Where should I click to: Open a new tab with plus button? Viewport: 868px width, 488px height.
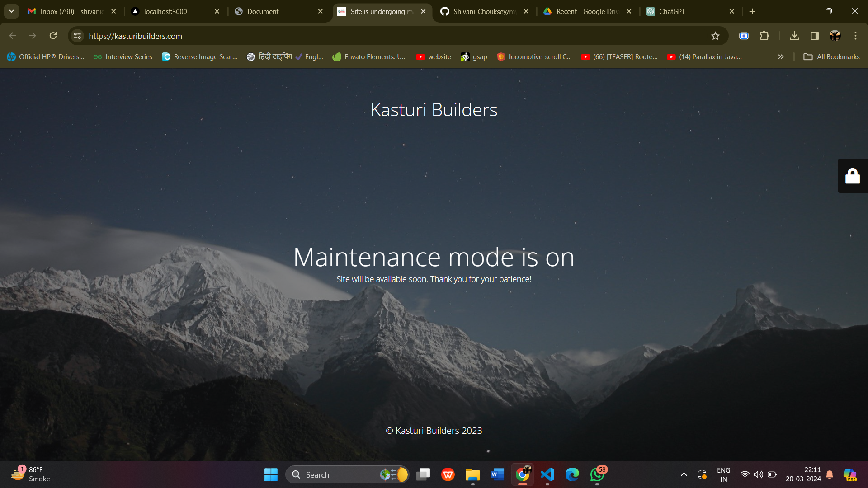coord(752,11)
